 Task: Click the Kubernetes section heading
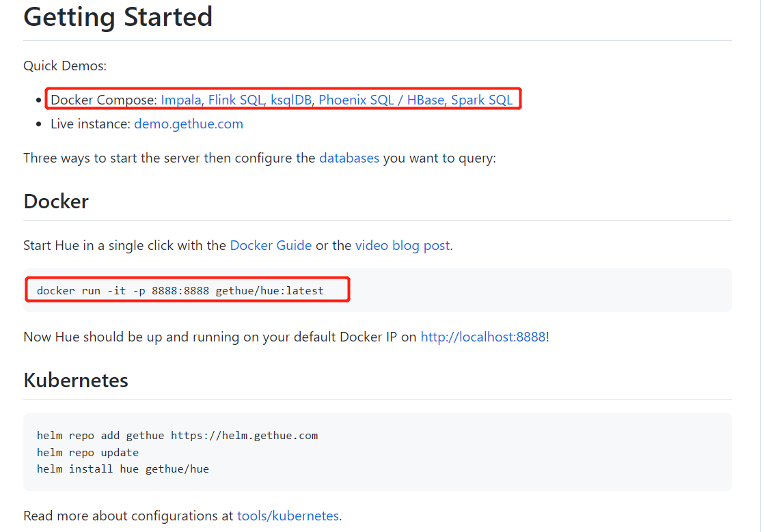[76, 380]
